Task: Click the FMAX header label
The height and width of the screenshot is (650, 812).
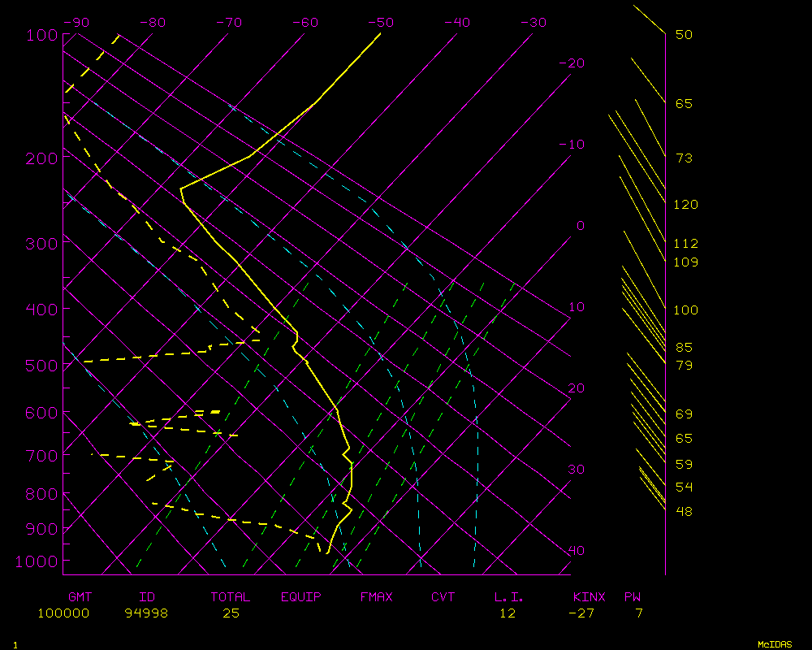Action: click(377, 597)
